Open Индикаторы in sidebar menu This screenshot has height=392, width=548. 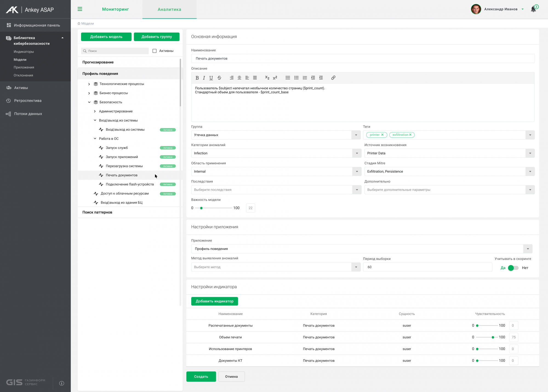coord(24,52)
